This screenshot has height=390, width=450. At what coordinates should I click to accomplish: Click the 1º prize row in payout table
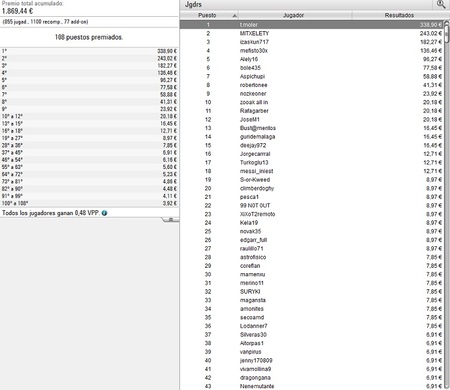tap(89, 51)
